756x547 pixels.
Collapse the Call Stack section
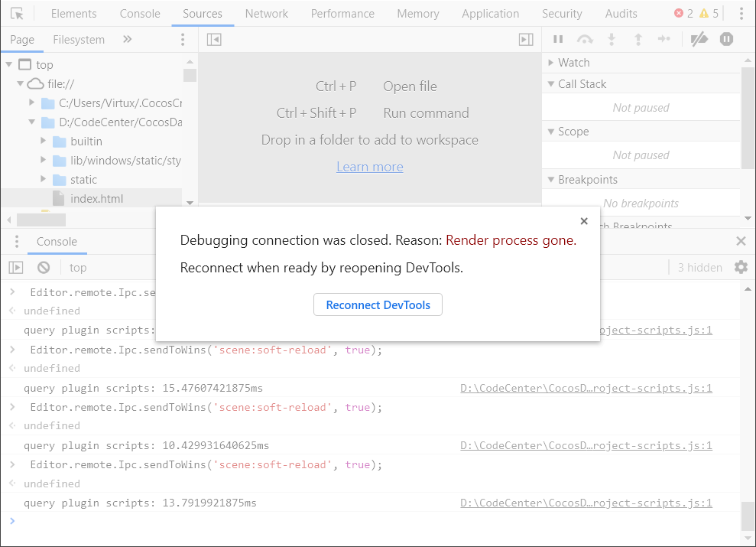pyautogui.click(x=552, y=84)
